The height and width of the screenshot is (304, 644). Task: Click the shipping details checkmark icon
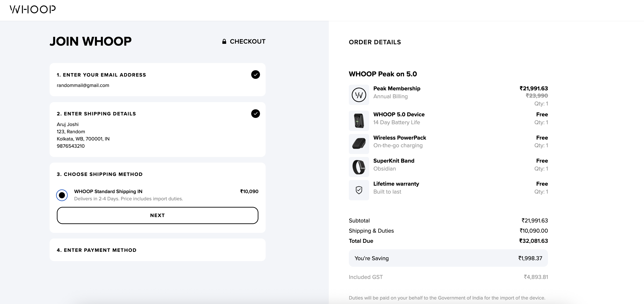[255, 114]
